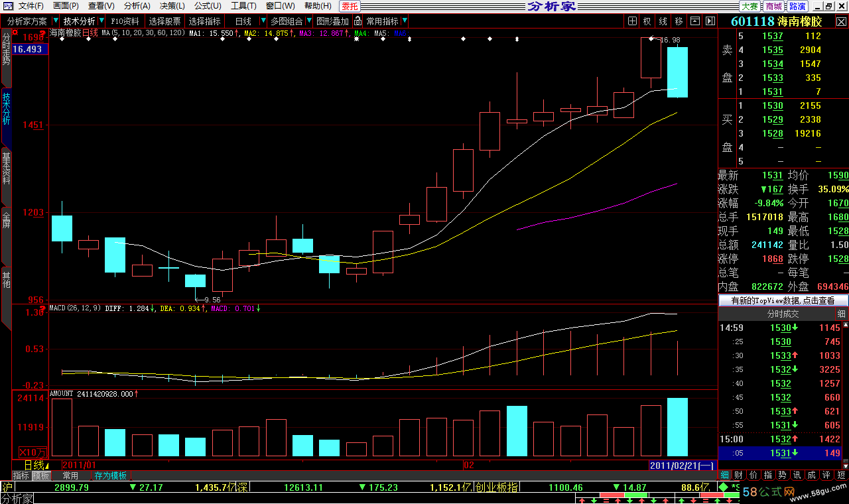Image resolution: width=849 pixels, height=504 pixels.
Task: Open the 工具(T) menu
Action: 243,6
